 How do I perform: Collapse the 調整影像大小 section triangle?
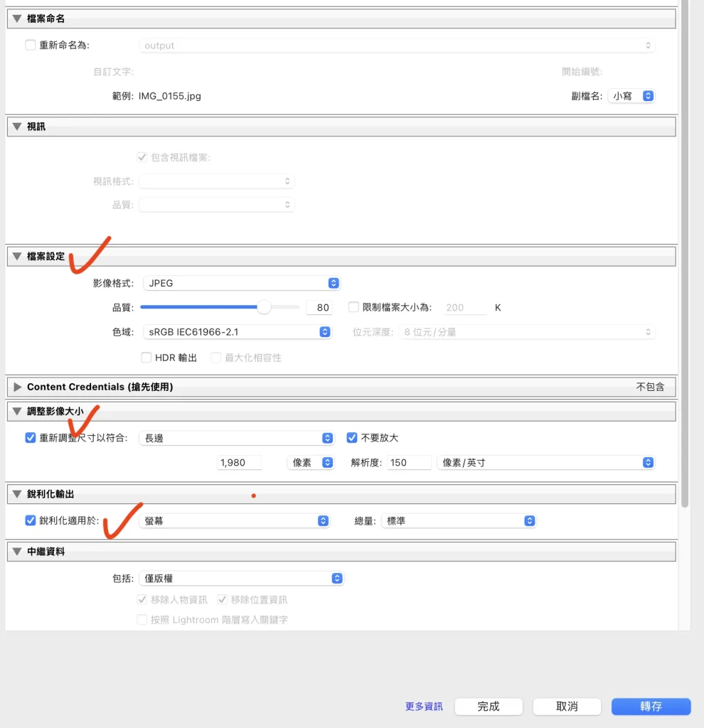pyautogui.click(x=17, y=411)
